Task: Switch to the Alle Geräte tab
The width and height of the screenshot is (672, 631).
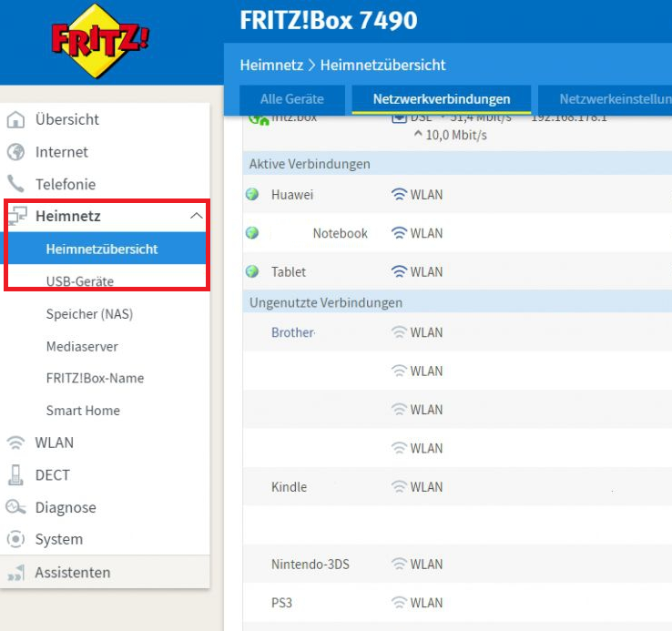Action: coord(292,99)
